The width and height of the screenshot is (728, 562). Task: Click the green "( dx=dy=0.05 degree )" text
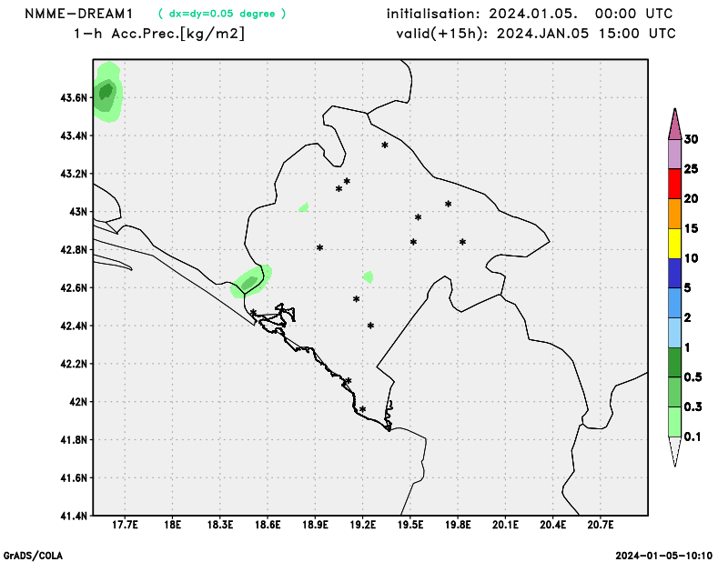[222, 14]
